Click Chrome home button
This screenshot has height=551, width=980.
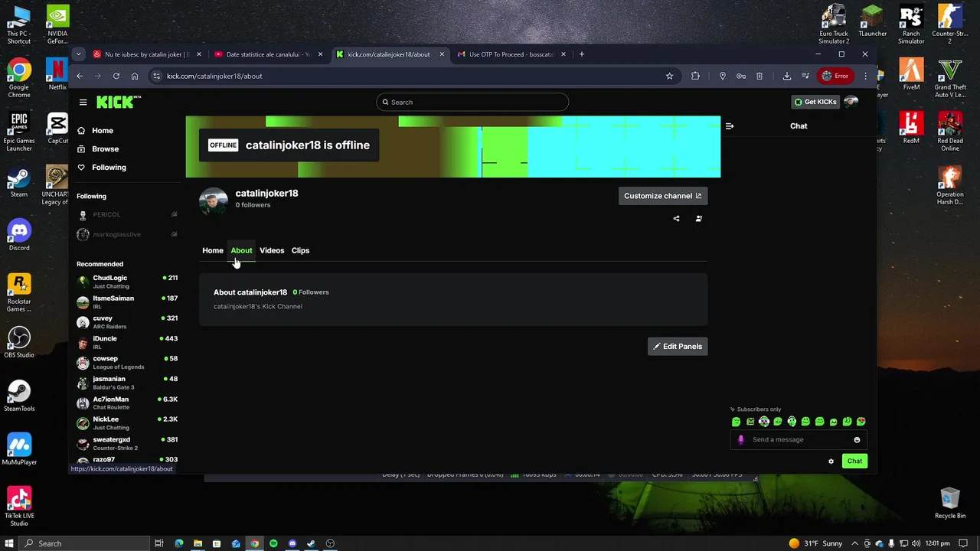[x=135, y=76]
